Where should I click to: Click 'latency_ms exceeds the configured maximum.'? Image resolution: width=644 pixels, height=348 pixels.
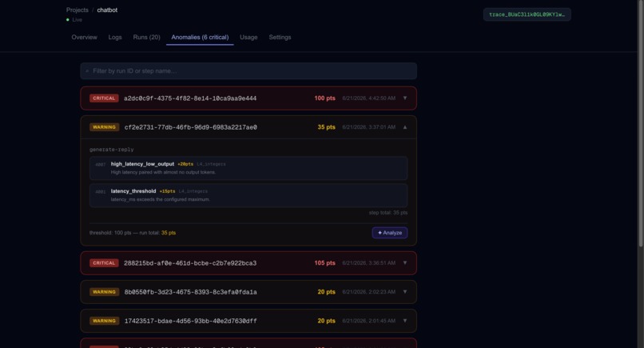(160, 199)
